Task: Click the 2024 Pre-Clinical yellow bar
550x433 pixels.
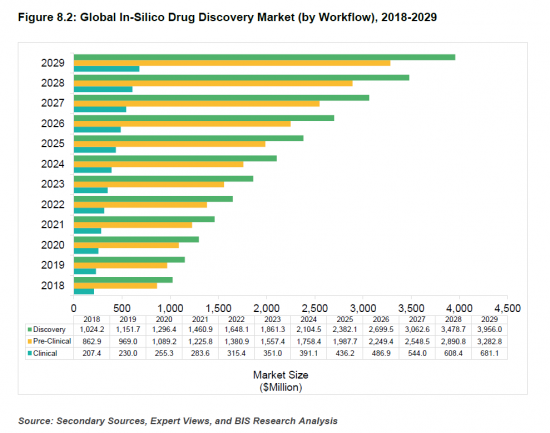Action: click(159, 164)
